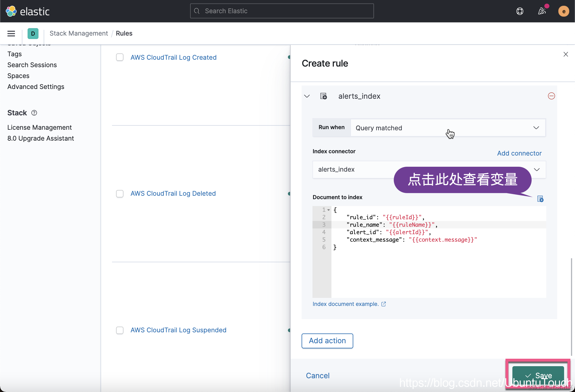The image size is (575, 392).
Task: Open the hamburger navigation menu
Action: pyautogui.click(x=11, y=34)
